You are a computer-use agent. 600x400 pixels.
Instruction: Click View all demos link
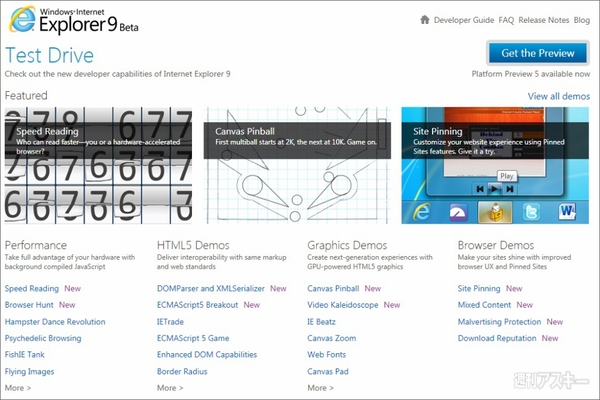coord(559,96)
